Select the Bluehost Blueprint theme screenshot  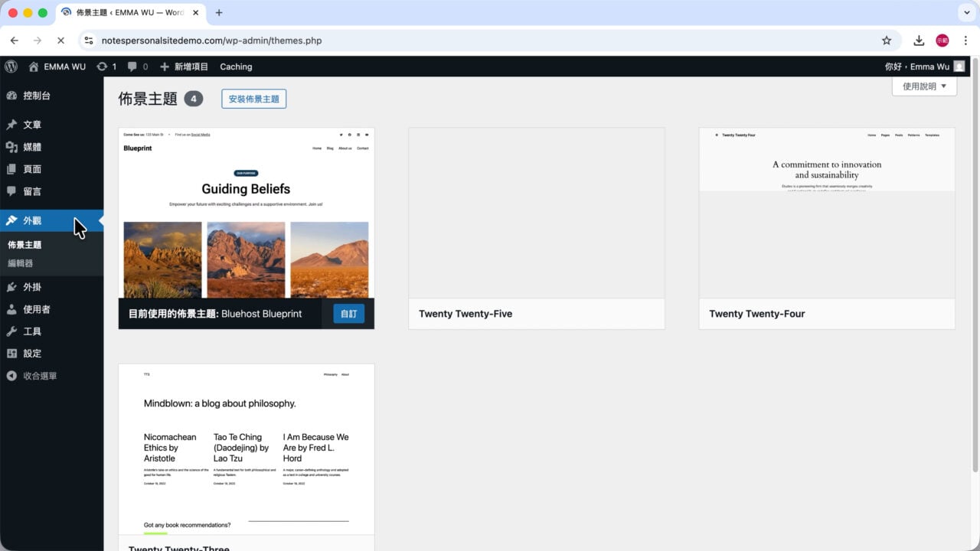pos(247,213)
